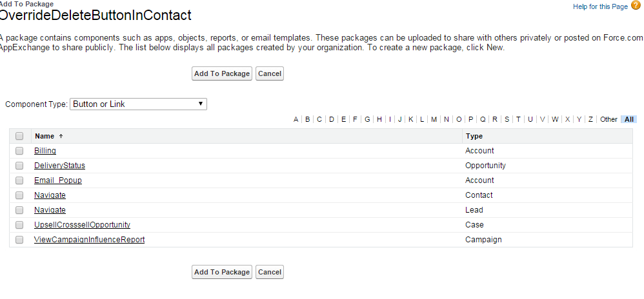Check the ViewCampaignInfluenceReport checkbox
This screenshot has height=299, width=644.
coord(19,240)
